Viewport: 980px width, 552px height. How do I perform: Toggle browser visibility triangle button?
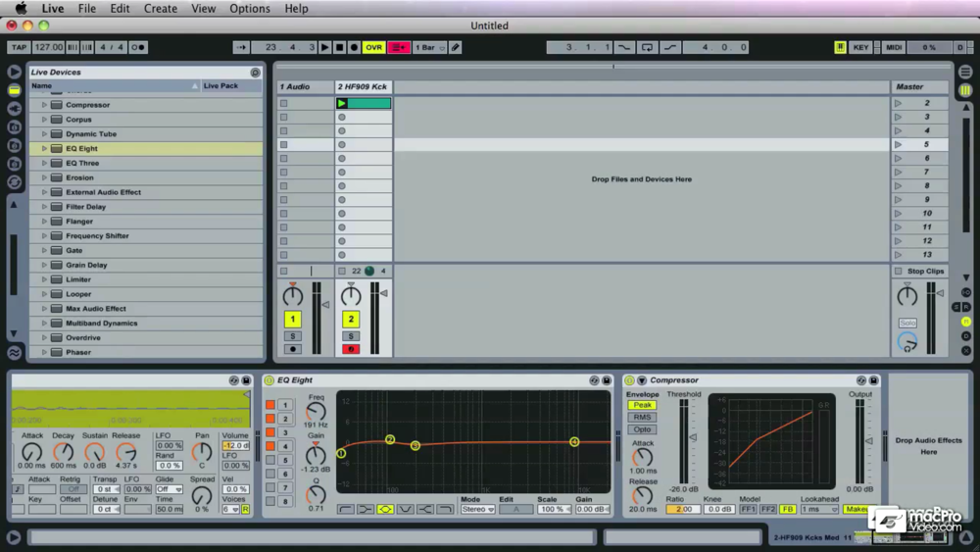14,72
